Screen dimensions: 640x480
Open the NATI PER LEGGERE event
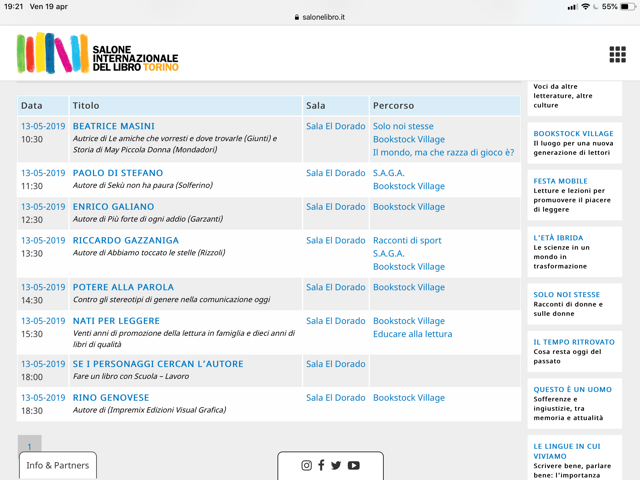point(116,321)
